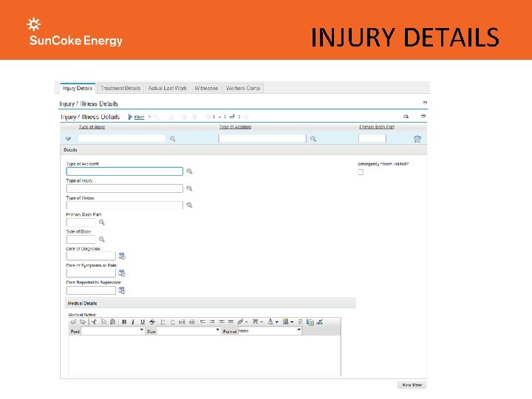Toggle Italic formatting

click(x=133, y=321)
